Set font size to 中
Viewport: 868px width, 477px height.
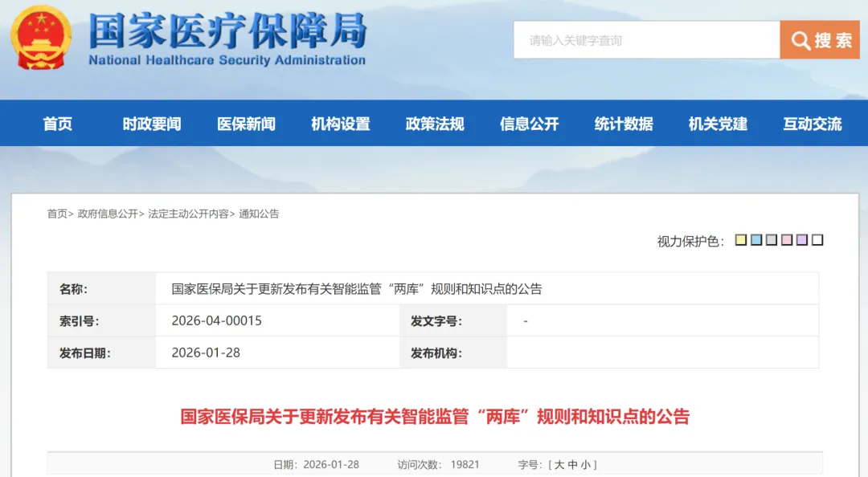pyautogui.click(x=572, y=465)
